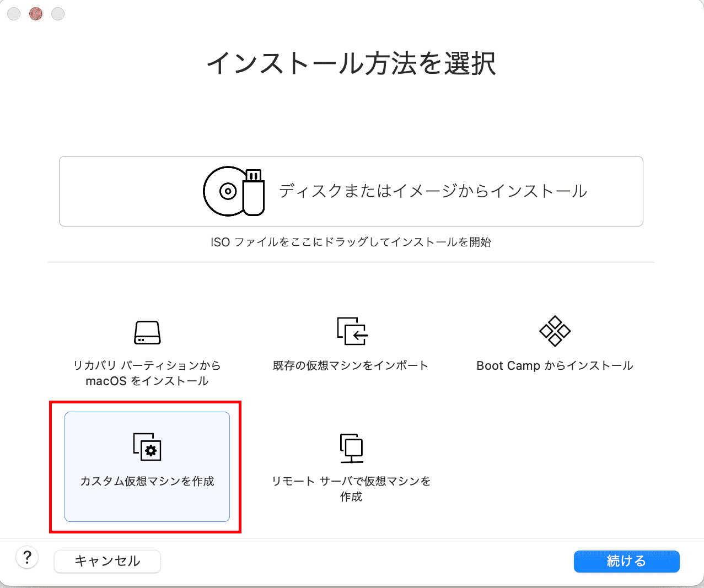Open help with the question mark button
This screenshot has height=588, width=704.
(x=27, y=557)
